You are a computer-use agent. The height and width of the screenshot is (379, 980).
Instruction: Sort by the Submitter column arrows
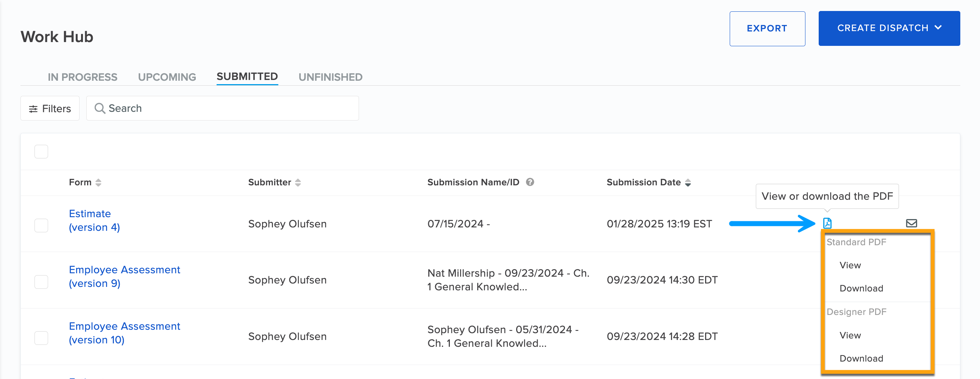pyautogui.click(x=298, y=182)
